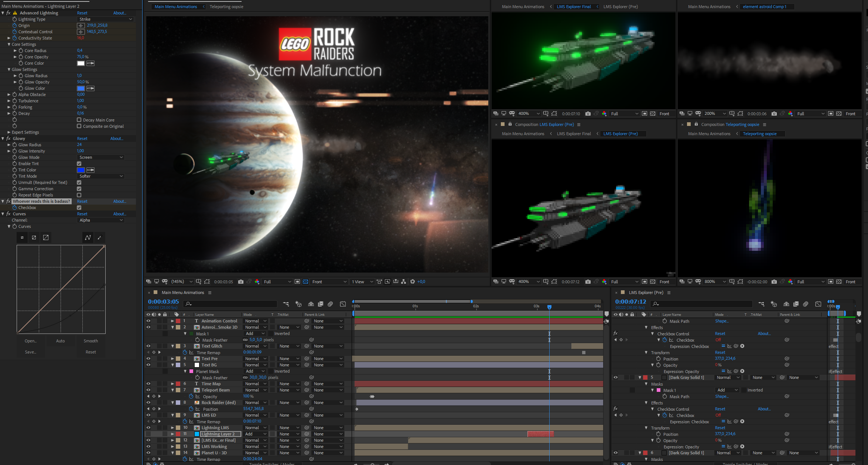Toggle pixel aspect ratio correction in main viewer
Image resolution: width=868 pixels, height=465 pixels.
pos(379,282)
